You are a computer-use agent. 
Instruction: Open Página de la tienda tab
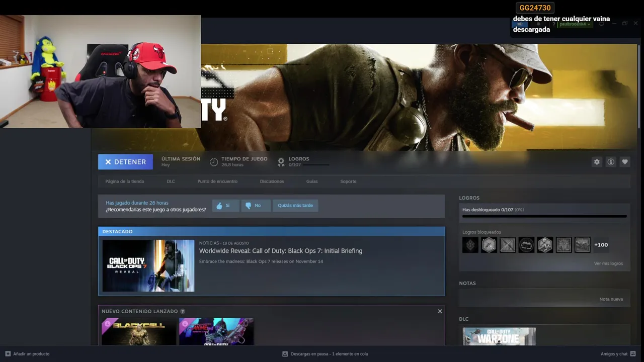tap(125, 182)
